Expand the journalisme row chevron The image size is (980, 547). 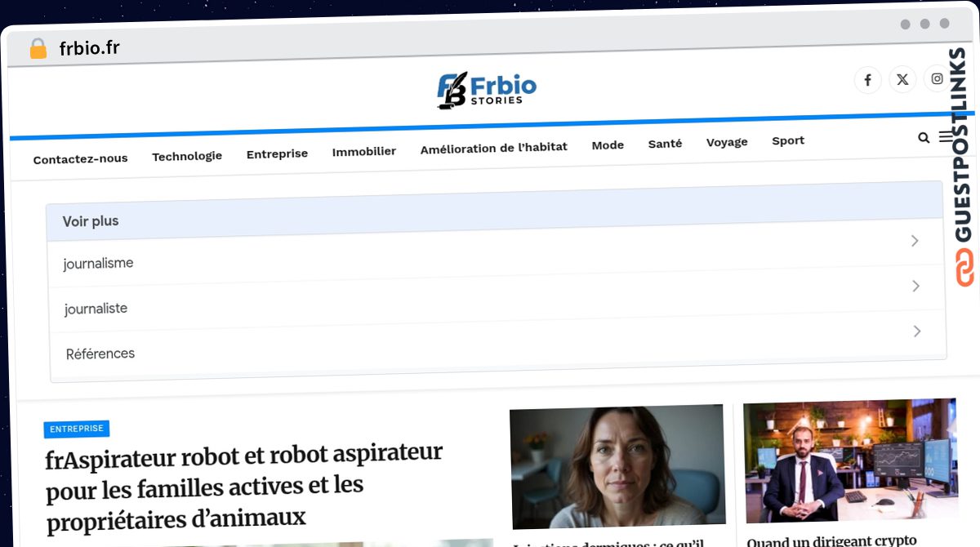tap(915, 241)
